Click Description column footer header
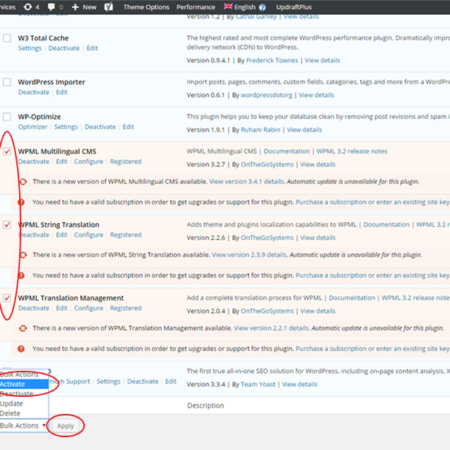 pos(205,406)
